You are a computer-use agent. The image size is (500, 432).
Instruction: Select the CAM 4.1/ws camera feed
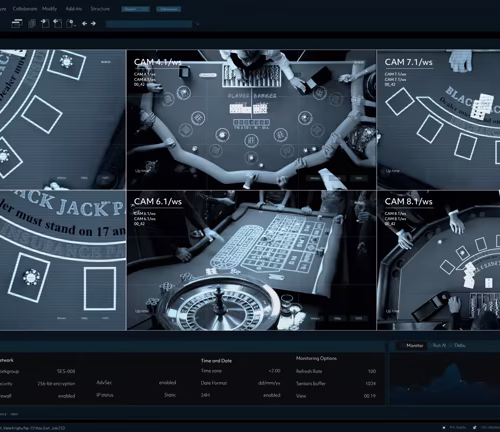point(251,120)
